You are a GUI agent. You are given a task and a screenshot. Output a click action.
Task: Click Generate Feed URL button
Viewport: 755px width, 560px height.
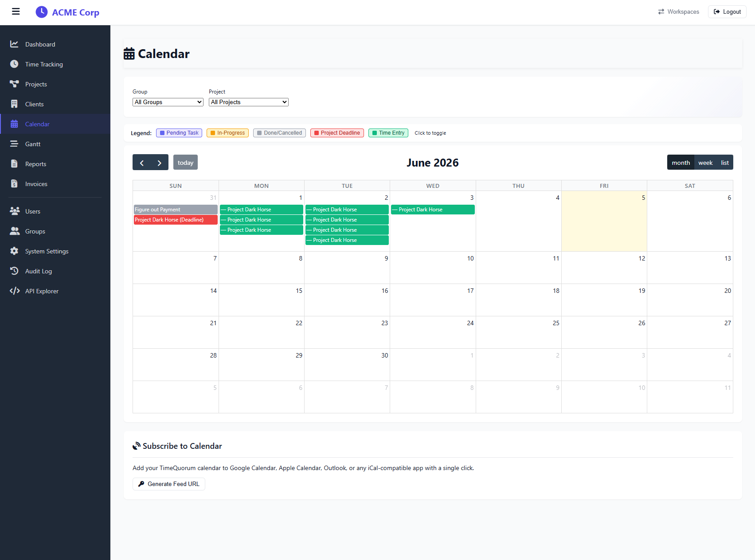168,484
